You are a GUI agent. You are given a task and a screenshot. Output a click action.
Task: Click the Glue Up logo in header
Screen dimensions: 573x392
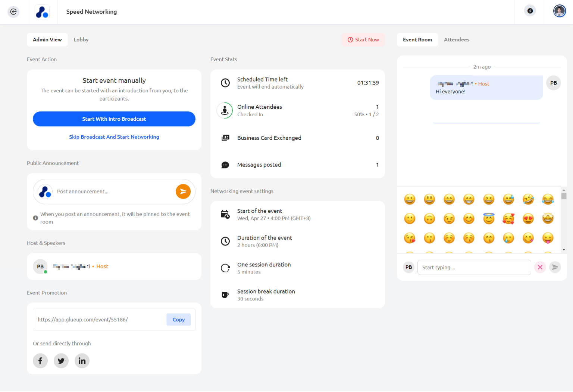(x=42, y=12)
